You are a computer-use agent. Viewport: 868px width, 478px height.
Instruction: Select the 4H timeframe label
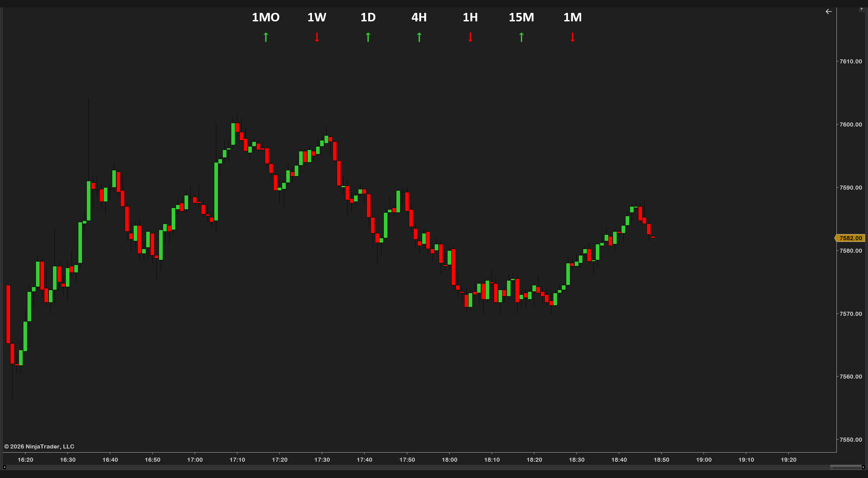tap(419, 17)
